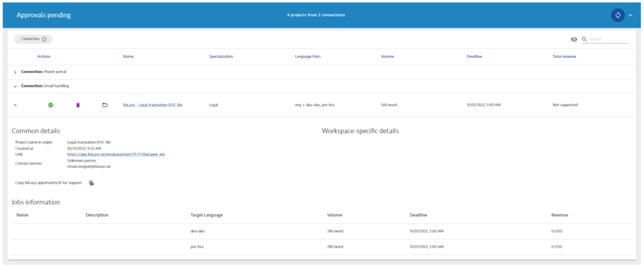The height and width of the screenshot is (266, 644).
Task: Remove the Connection grouping chip
Action: [44, 39]
